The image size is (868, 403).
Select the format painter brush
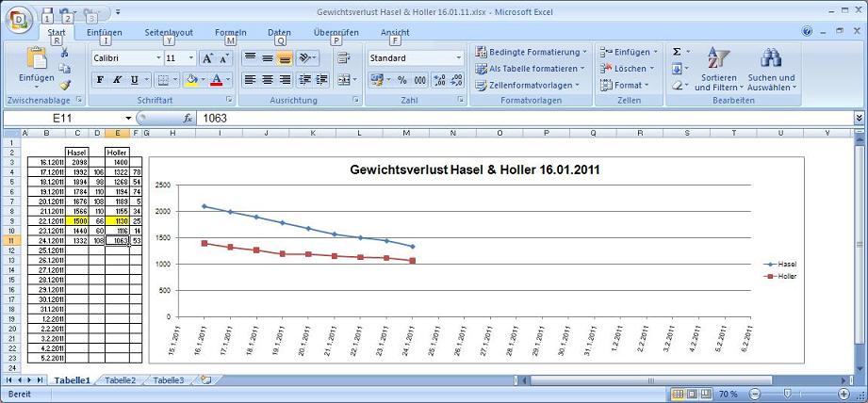pyautogui.click(x=65, y=84)
